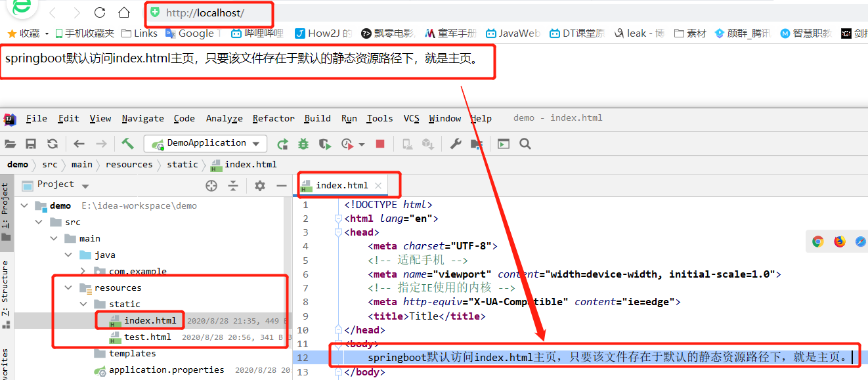Viewport: 868px width, 380px height.
Task: Open the Run menu
Action: pos(349,118)
